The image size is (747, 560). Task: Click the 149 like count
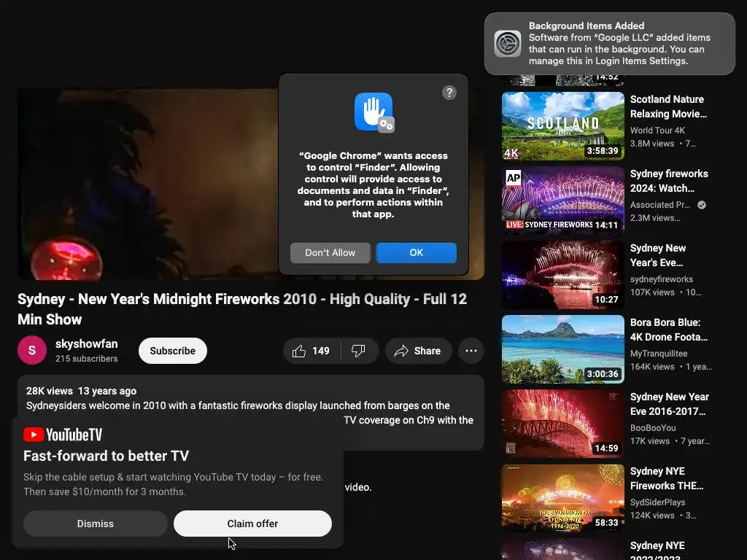[x=321, y=351]
